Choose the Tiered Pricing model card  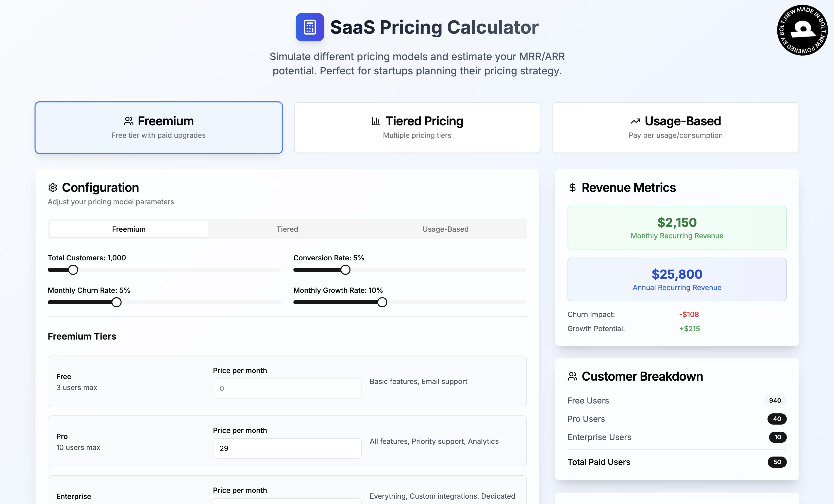coord(417,128)
